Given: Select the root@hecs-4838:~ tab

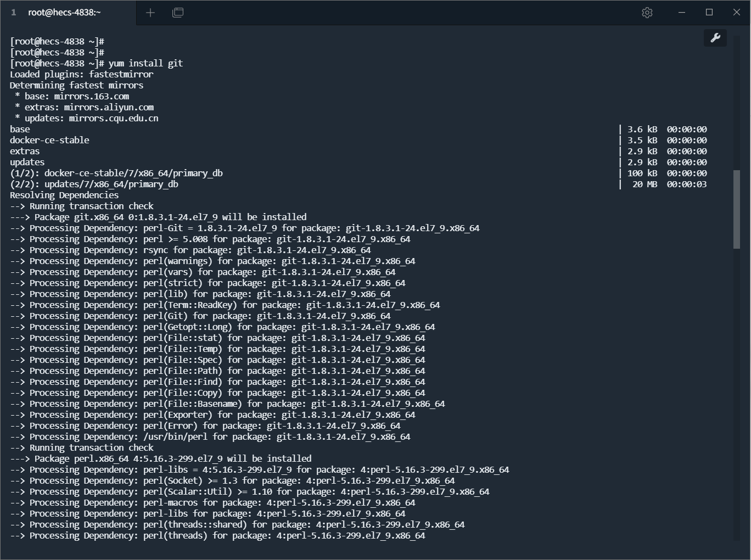Looking at the screenshot, I should tap(64, 13).
